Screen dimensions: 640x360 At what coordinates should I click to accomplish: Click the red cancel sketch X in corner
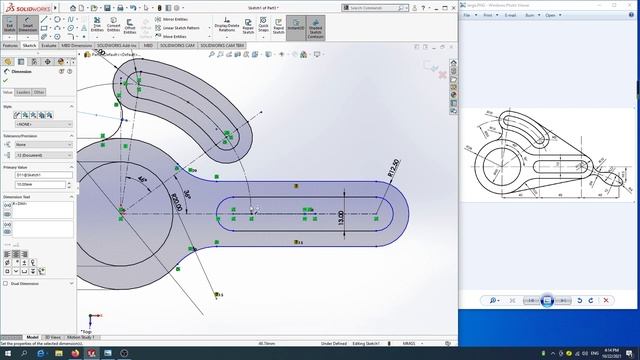[x=442, y=75]
